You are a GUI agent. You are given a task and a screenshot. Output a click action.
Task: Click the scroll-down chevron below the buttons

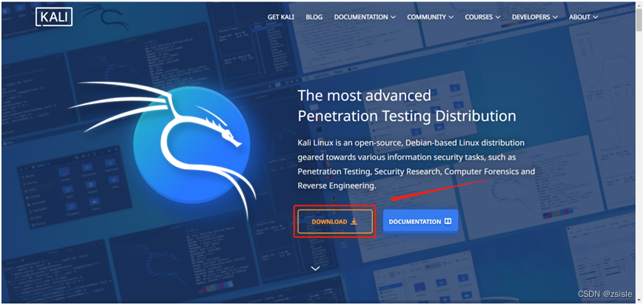coord(316,269)
